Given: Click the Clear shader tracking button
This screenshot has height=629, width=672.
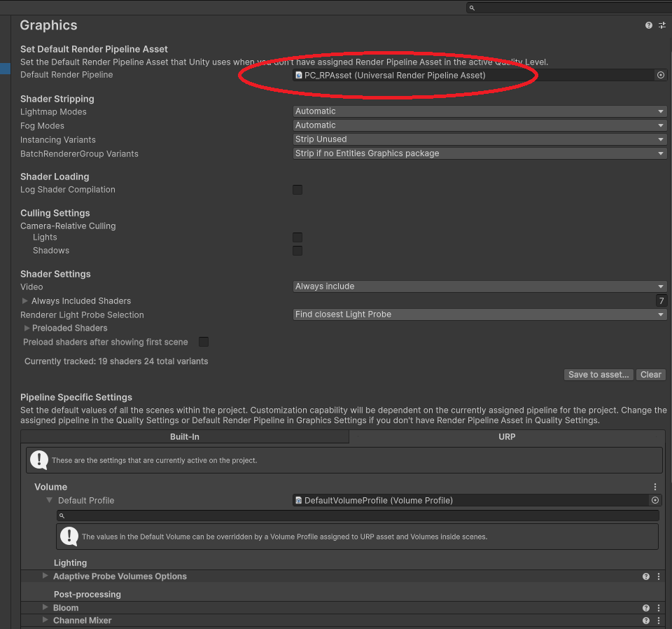Looking at the screenshot, I should coord(650,375).
